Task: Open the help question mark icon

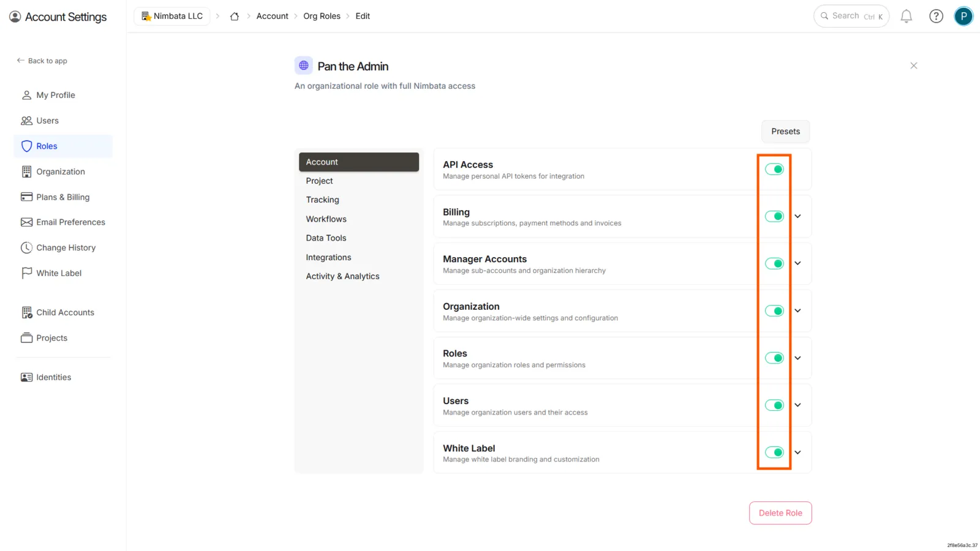Action: click(x=936, y=17)
